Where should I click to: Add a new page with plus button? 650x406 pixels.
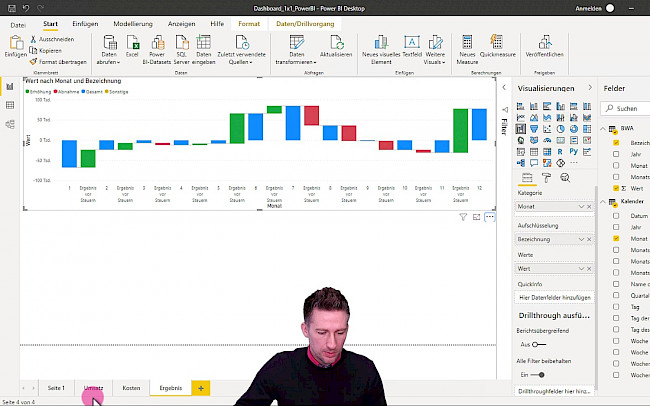(x=200, y=387)
